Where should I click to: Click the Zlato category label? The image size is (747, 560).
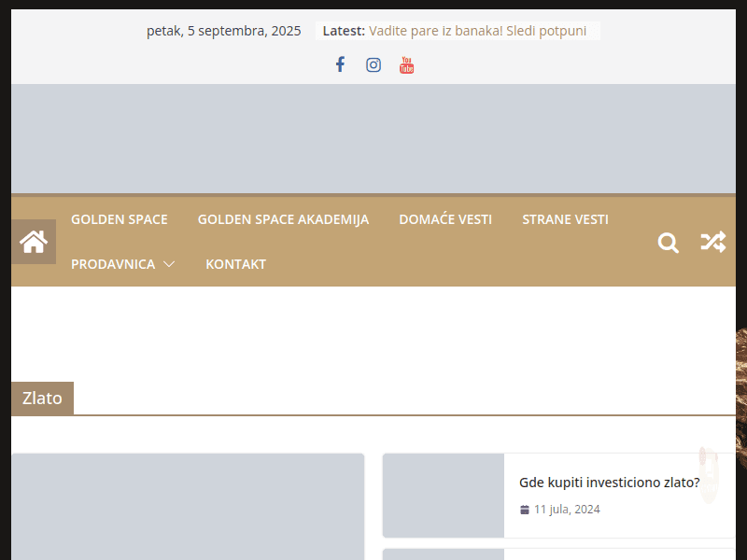pos(42,398)
